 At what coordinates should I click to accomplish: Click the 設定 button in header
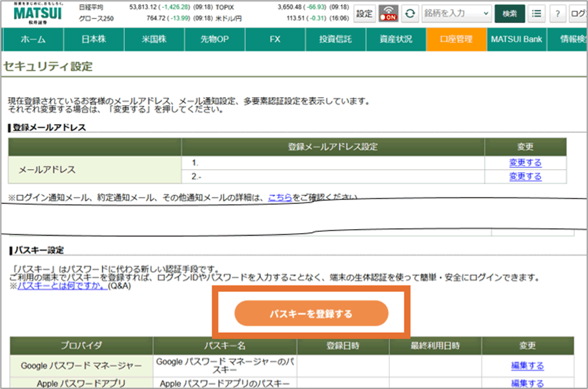pyautogui.click(x=365, y=13)
